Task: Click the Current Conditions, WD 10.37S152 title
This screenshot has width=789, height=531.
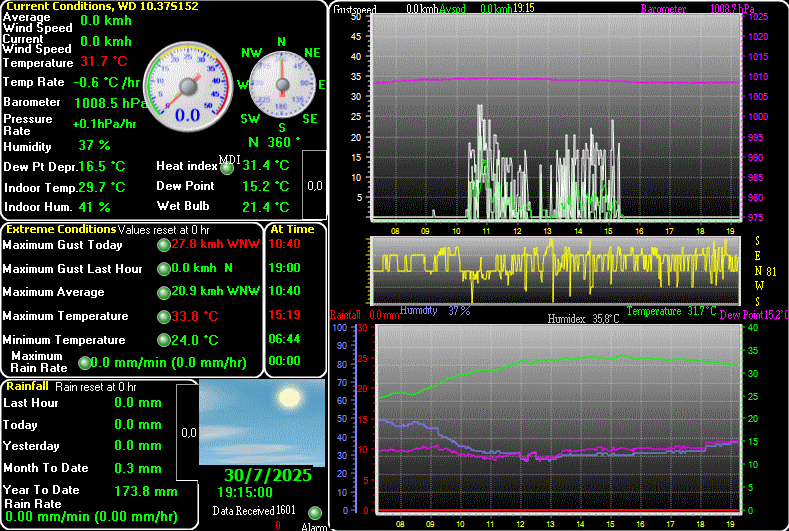Action: (x=103, y=6)
